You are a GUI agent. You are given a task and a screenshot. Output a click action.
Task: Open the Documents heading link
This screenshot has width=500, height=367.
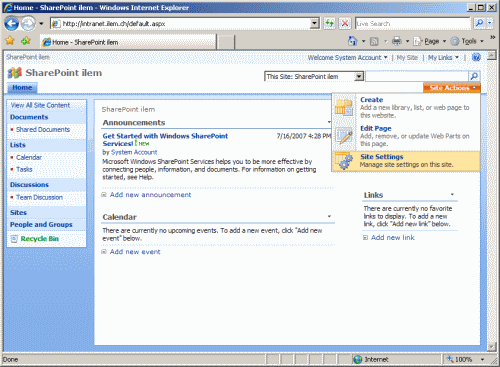pos(29,117)
